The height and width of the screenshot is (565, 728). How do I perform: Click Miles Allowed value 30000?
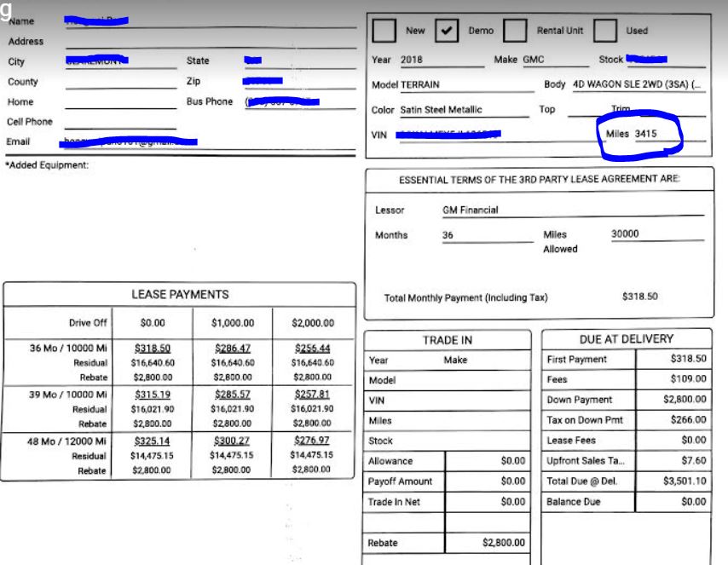click(x=625, y=234)
